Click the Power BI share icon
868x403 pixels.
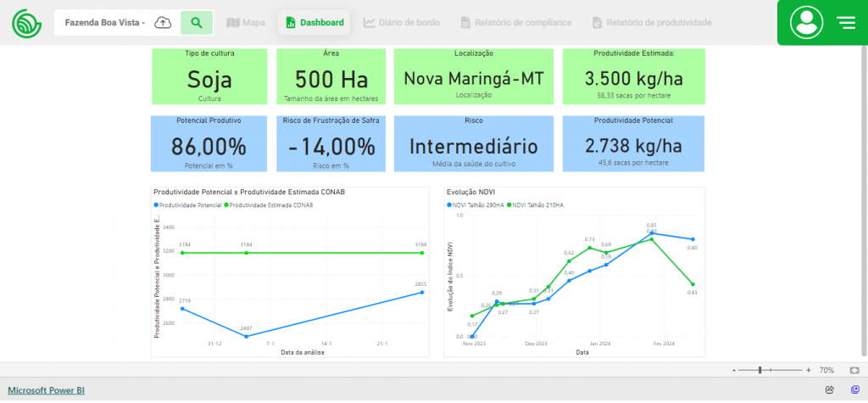pyautogui.click(x=829, y=389)
